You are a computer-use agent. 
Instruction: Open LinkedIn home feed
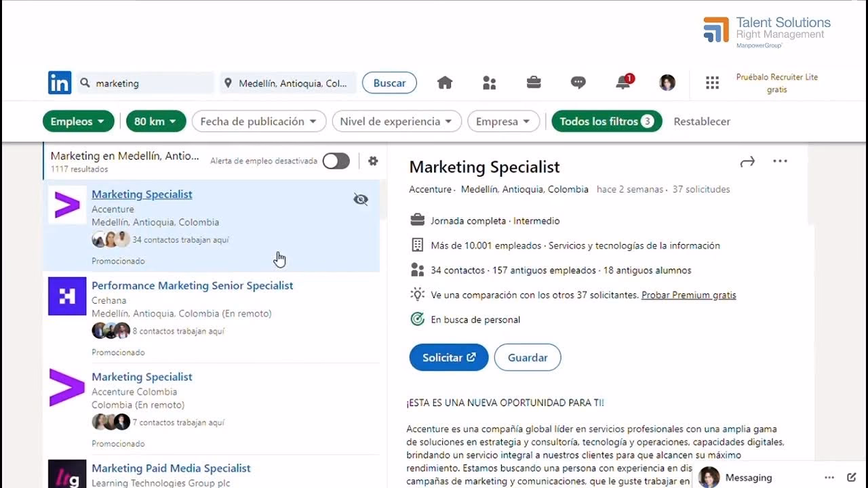(445, 82)
